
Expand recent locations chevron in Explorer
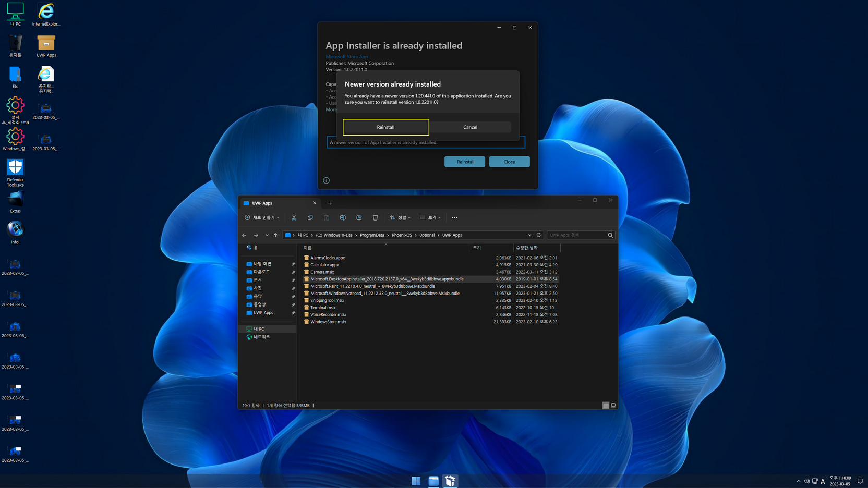click(267, 235)
